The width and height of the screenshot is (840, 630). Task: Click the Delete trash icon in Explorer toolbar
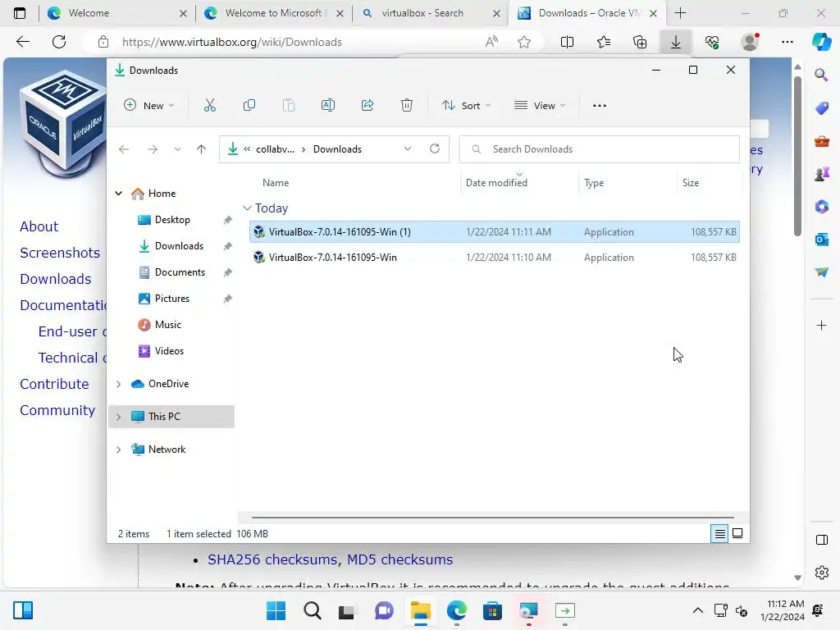pos(407,106)
